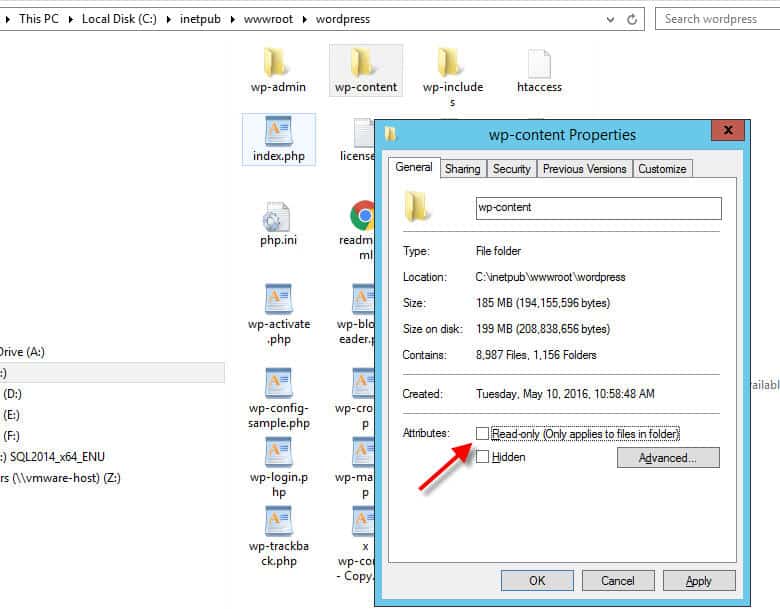Viewport: 780px width, 609px height.
Task: Toggle the Read-only attribute checkbox
Action: coord(482,433)
